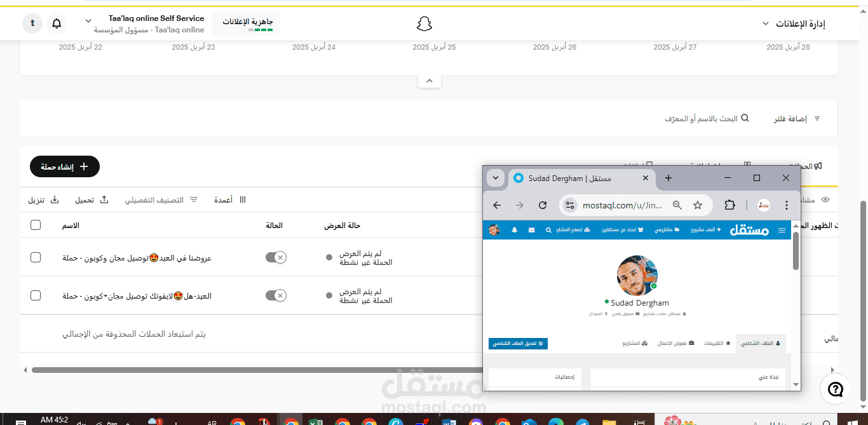Viewport: 868px width, 425px height.
Task: Toggle status of العيد-هل لايفوتك campaign
Action: [x=276, y=295]
